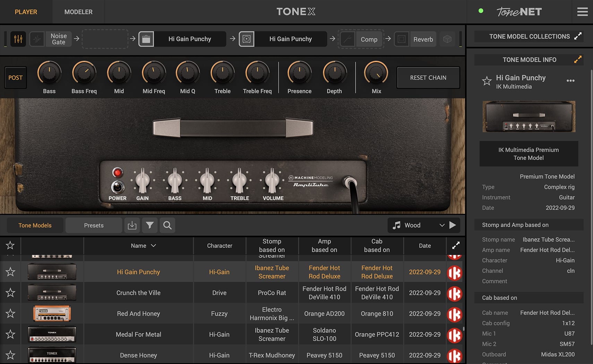Screen dimensions: 593x364
Task: Click the RESET CHAIN button
Action: click(x=428, y=77)
